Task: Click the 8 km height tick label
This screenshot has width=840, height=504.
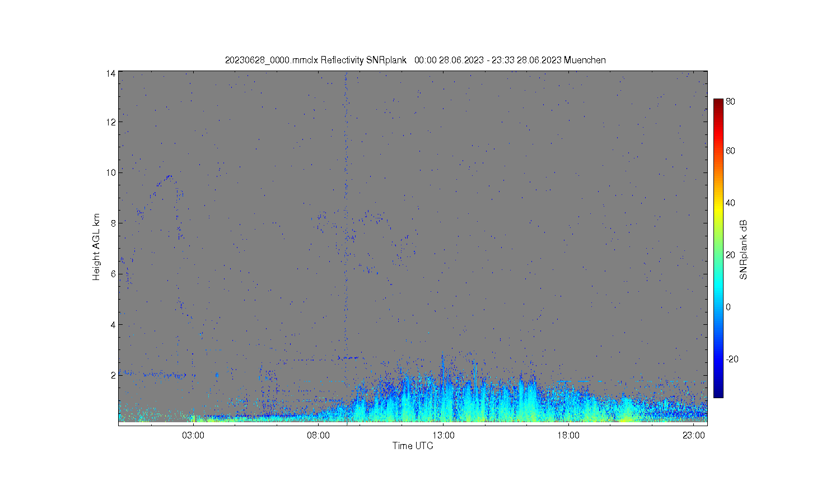Action: coord(113,223)
